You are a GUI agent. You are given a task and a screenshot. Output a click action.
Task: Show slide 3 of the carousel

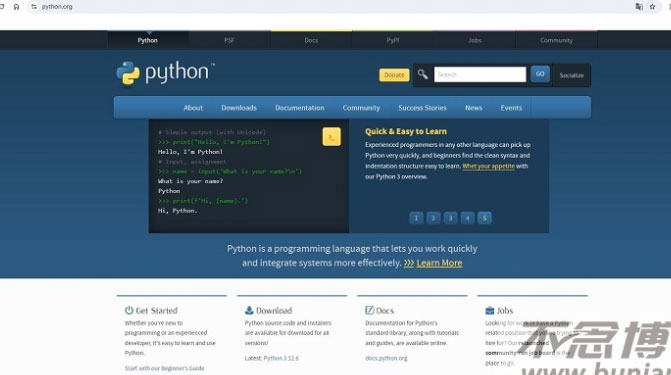450,218
